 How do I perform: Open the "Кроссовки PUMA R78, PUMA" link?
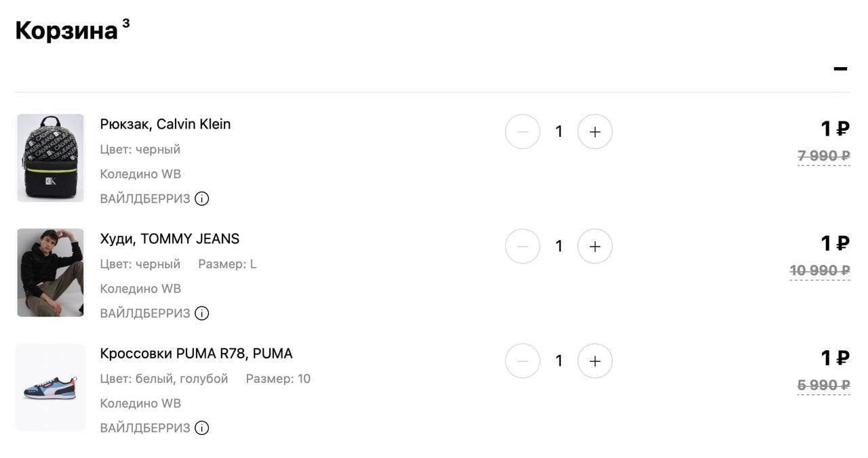coord(196,353)
